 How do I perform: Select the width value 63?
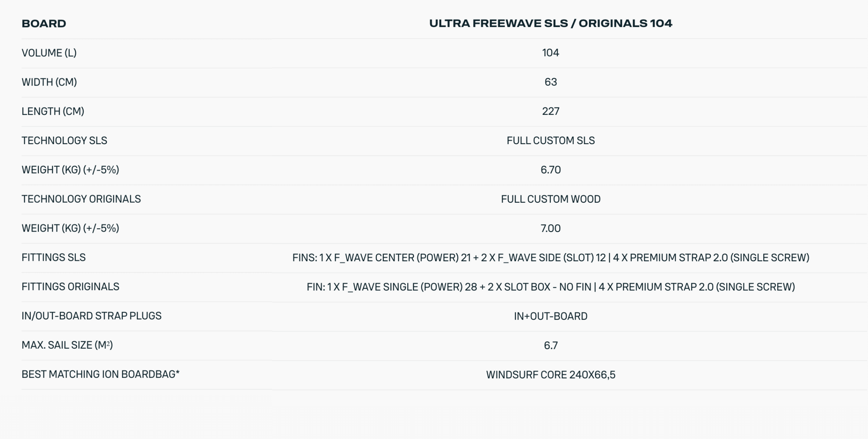click(x=550, y=82)
